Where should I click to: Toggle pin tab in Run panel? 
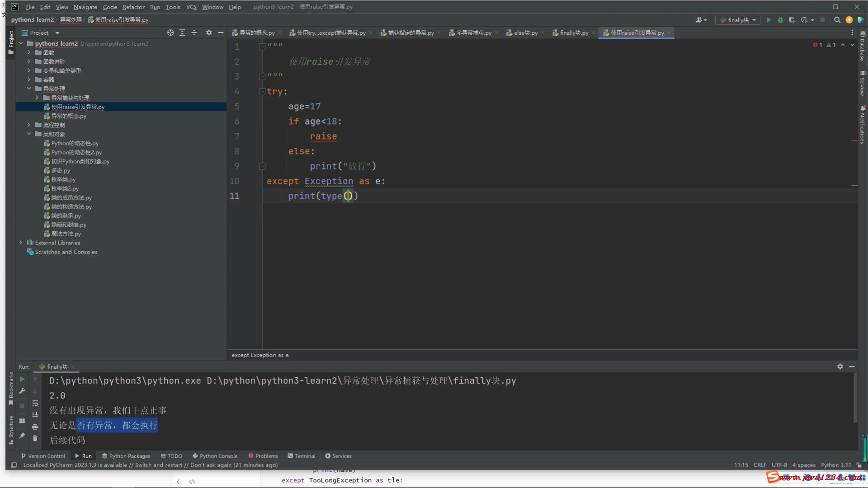tap(22, 436)
